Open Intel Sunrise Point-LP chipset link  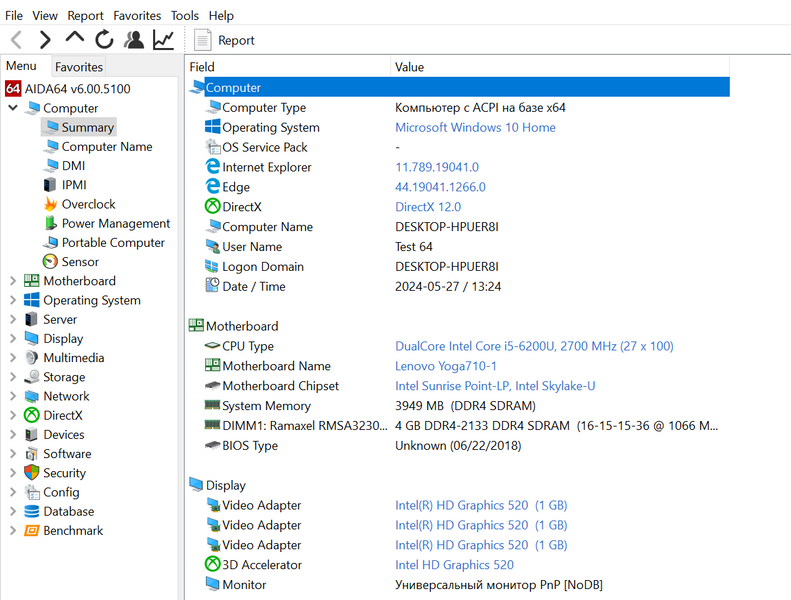(x=495, y=386)
